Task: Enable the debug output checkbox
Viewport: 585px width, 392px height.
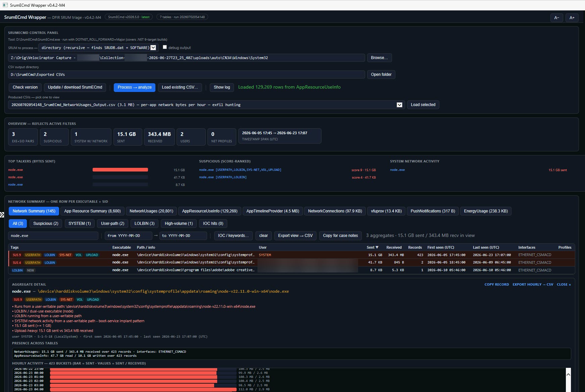Action: tap(164, 47)
